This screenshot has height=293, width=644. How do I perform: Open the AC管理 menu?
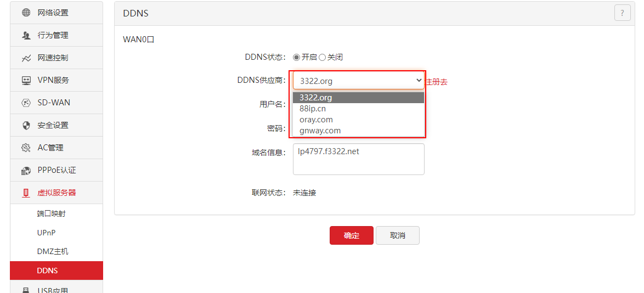coord(57,148)
